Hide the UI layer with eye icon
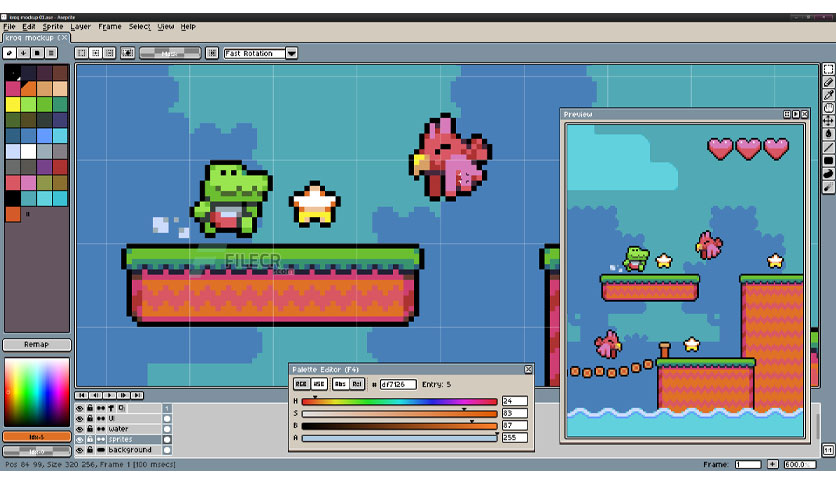Screen dimensions: 836x484 (79, 418)
